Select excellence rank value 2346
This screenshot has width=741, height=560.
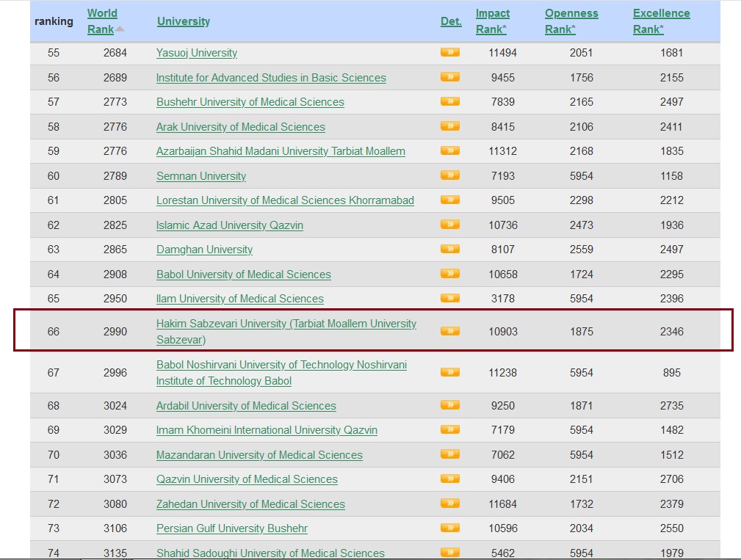coord(671,332)
